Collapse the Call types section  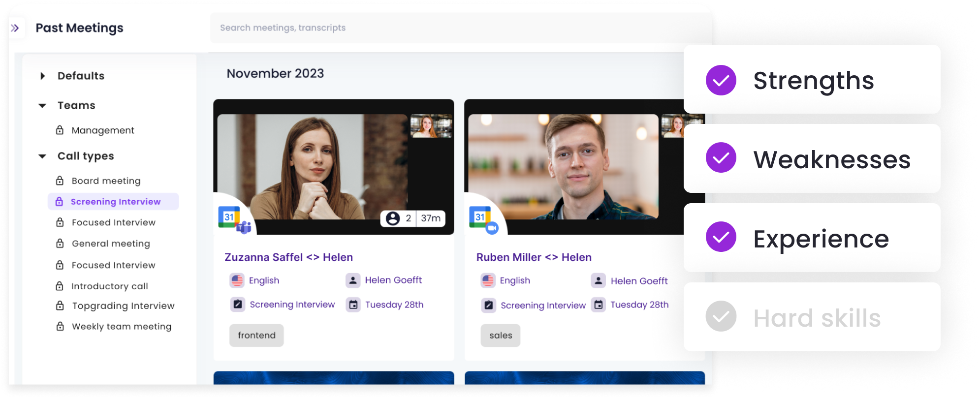click(x=43, y=156)
